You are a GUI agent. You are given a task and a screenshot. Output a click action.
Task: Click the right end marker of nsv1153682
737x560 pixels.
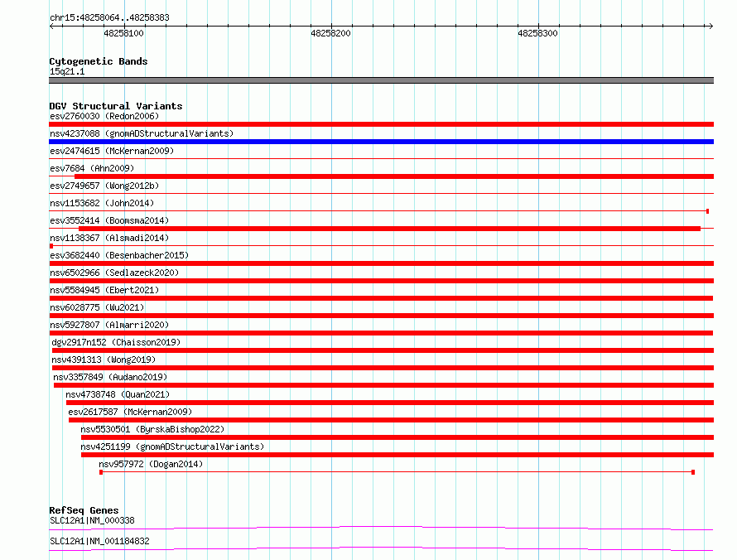tap(707, 211)
